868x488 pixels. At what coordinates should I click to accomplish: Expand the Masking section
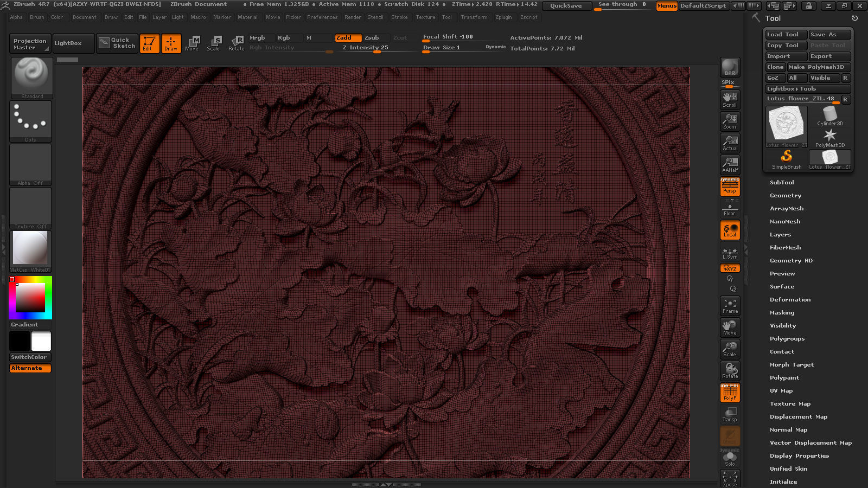(x=782, y=313)
